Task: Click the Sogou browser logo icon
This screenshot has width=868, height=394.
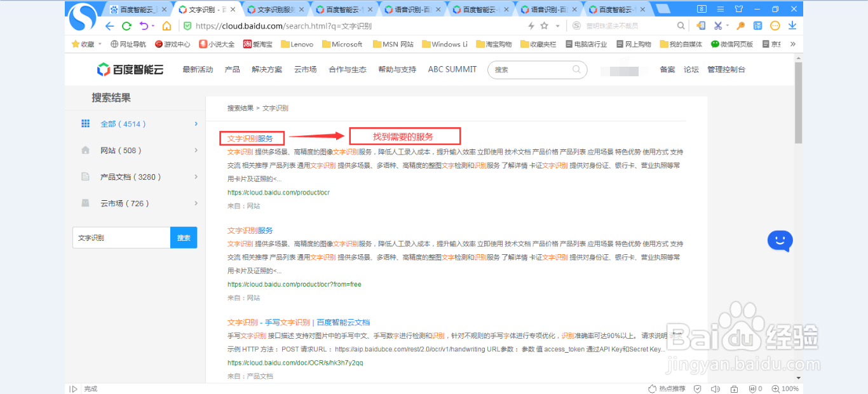Action: click(x=83, y=17)
